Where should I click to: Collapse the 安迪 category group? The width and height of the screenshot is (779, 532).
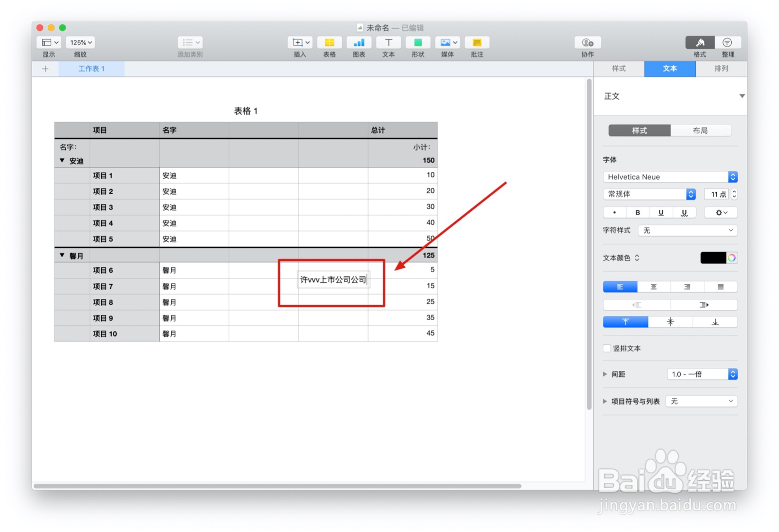coord(62,161)
